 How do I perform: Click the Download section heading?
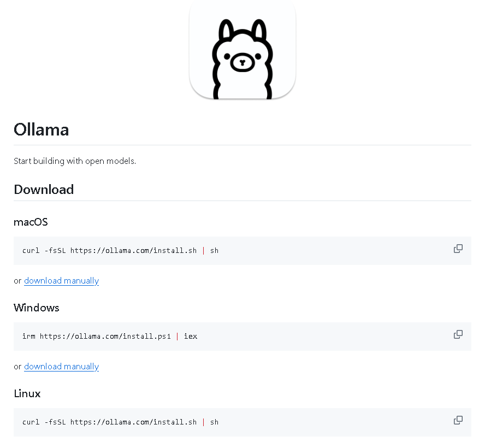44,190
